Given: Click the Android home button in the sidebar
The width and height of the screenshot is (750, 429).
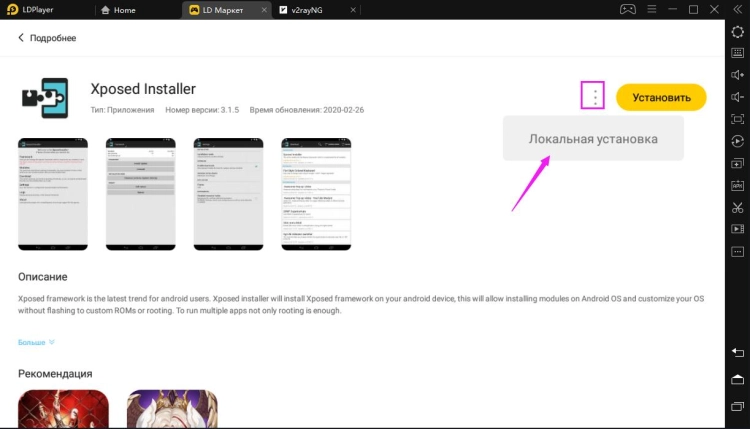Looking at the screenshot, I should click(738, 380).
